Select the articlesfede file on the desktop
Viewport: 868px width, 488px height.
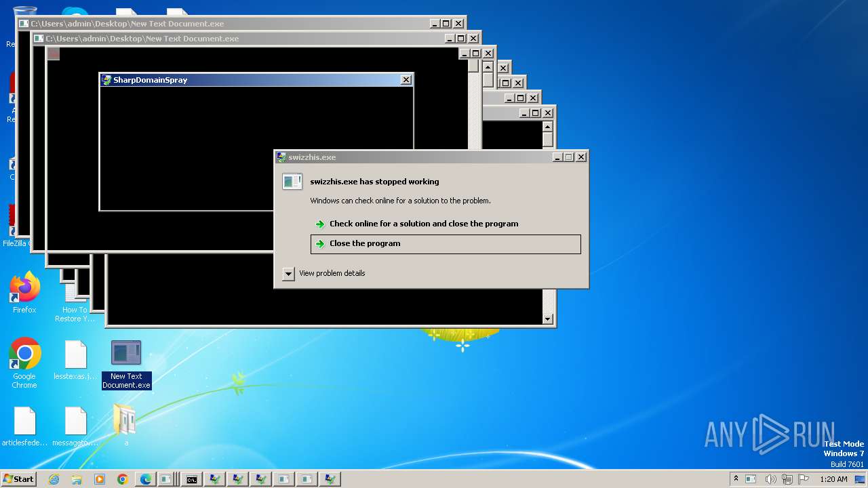coord(24,426)
